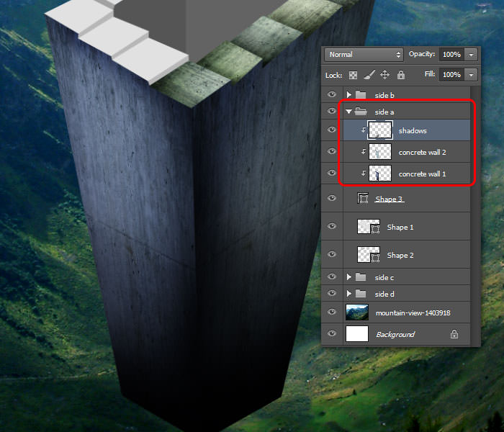Expand the side d group
The width and height of the screenshot is (504, 432).
[348, 294]
